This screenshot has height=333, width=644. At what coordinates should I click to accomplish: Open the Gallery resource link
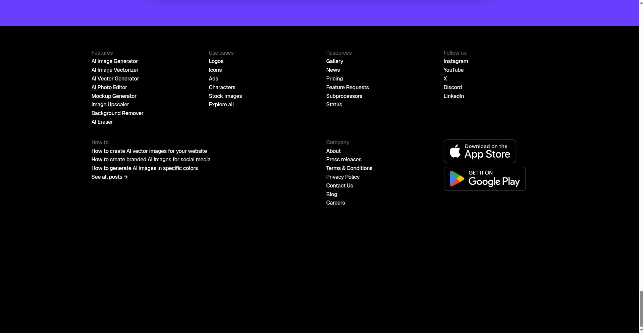click(x=334, y=61)
